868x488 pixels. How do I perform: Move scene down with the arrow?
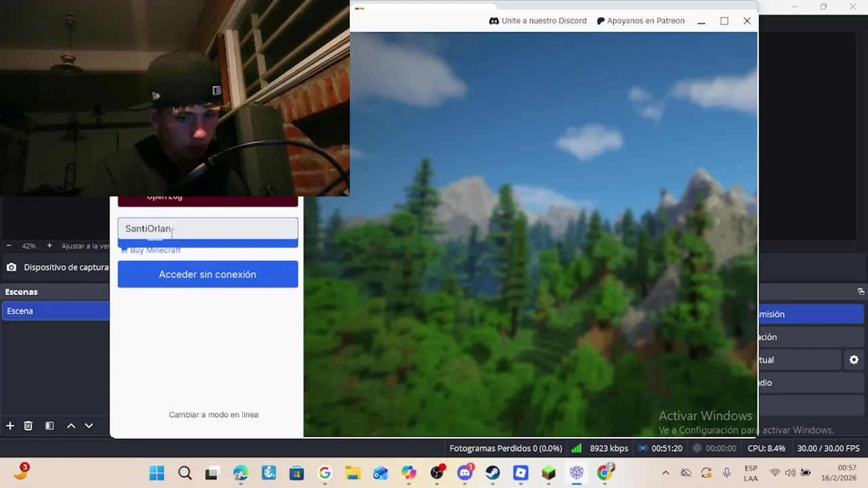88,426
